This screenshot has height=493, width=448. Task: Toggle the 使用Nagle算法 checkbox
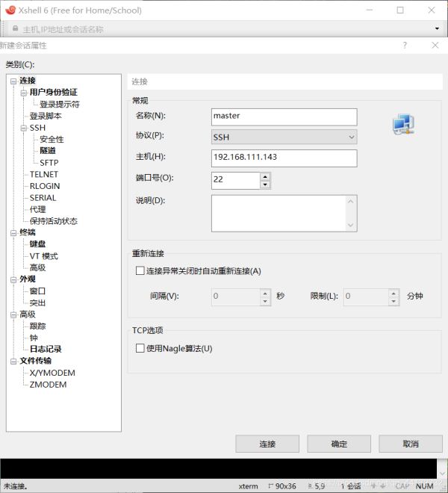point(140,348)
